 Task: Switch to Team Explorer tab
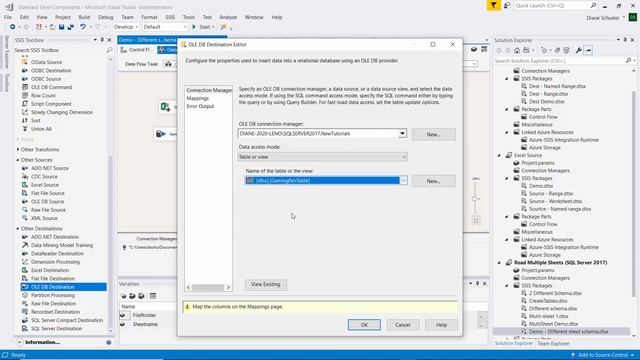click(x=553, y=344)
